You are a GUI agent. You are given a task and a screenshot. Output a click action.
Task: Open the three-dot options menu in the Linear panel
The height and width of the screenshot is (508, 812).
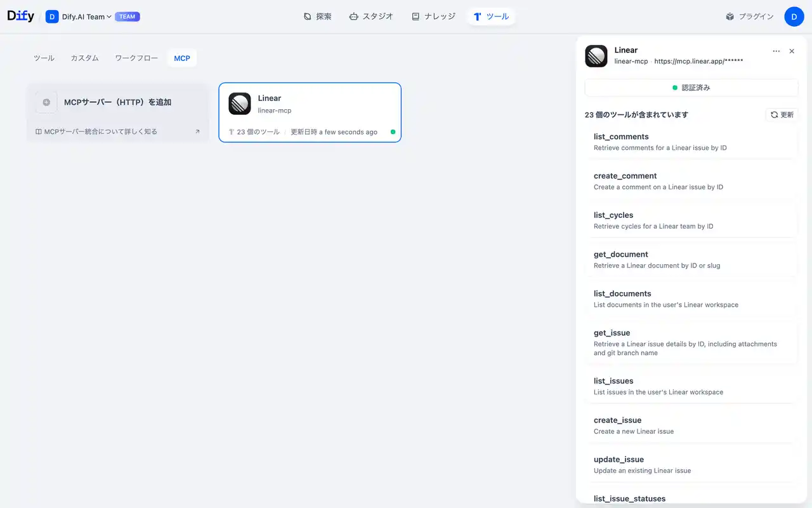(x=776, y=51)
